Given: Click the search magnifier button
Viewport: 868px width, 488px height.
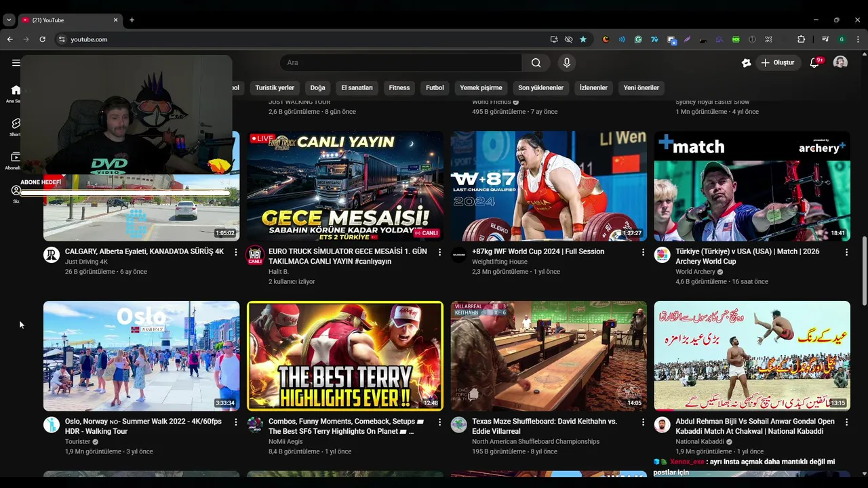Looking at the screenshot, I should coord(536,62).
